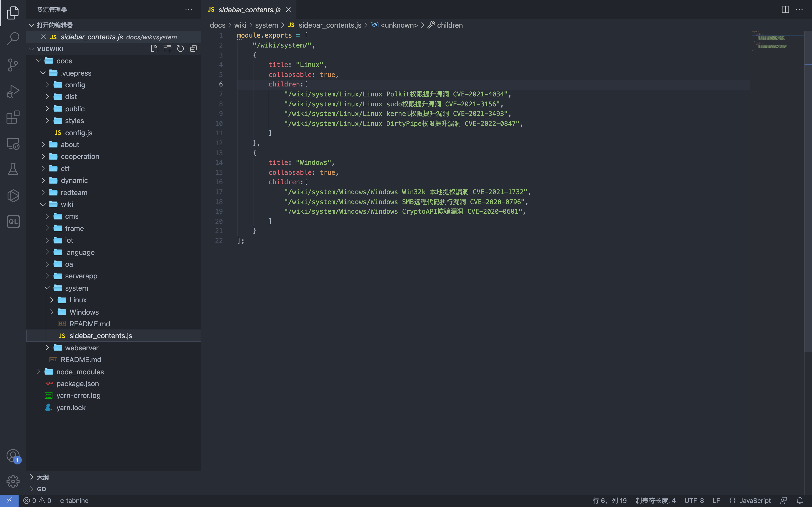This screenshot has width=812, height=507.
Task: Open the Extensions view
Action: (x=13, y=117)
